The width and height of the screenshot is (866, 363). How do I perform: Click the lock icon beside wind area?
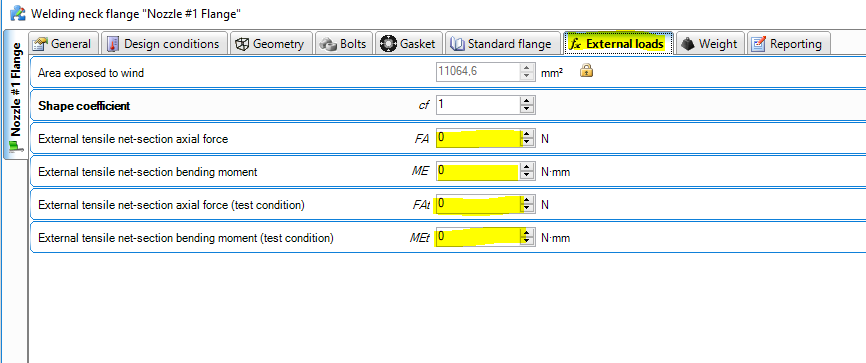coord(586,71)
